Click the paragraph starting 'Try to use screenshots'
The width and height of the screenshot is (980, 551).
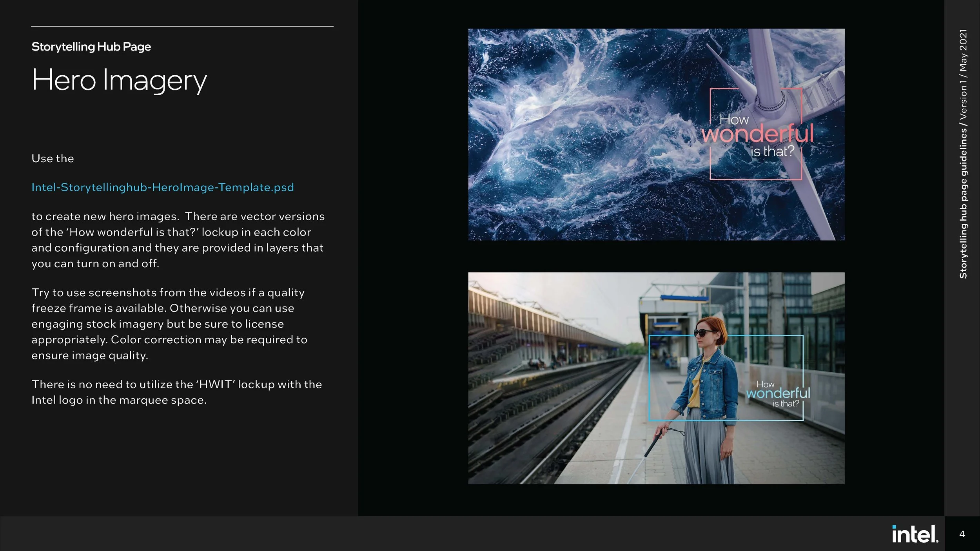[x=169, y=324]
